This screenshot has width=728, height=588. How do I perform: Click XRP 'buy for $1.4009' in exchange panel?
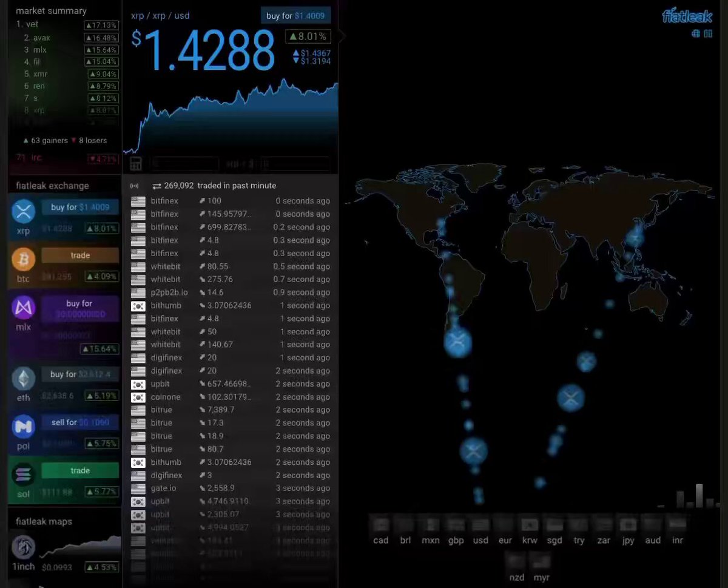coord(80,208)
